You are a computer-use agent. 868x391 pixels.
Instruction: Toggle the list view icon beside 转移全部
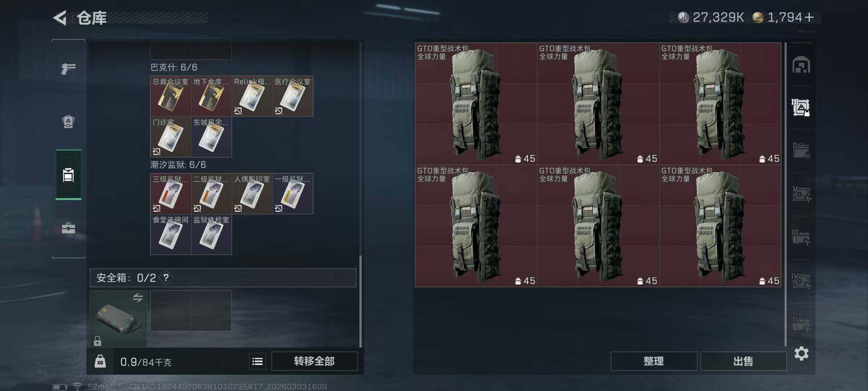click(258, 361)
